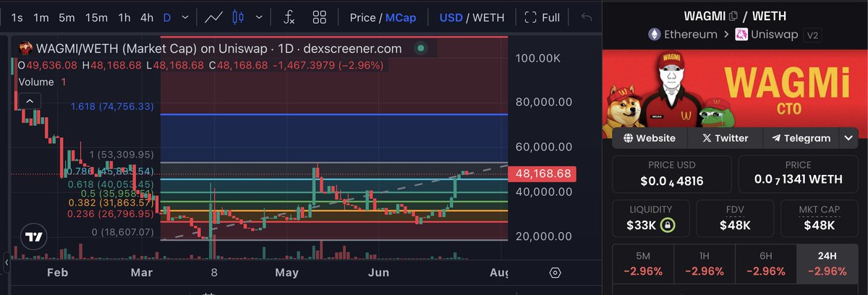
Task: Show chart values in USD
Action: coord(452,17)
